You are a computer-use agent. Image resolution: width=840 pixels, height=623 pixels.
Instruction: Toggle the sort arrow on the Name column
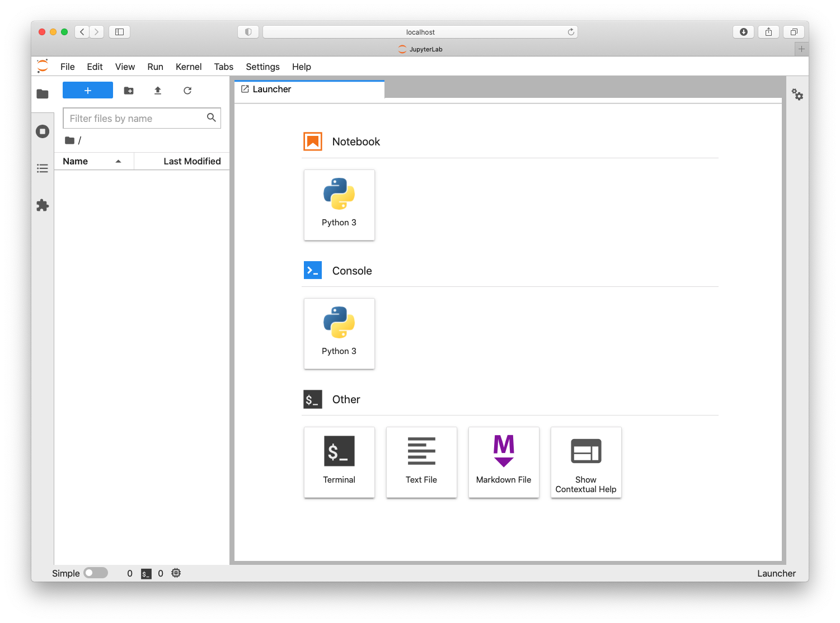tap(118, 161)
